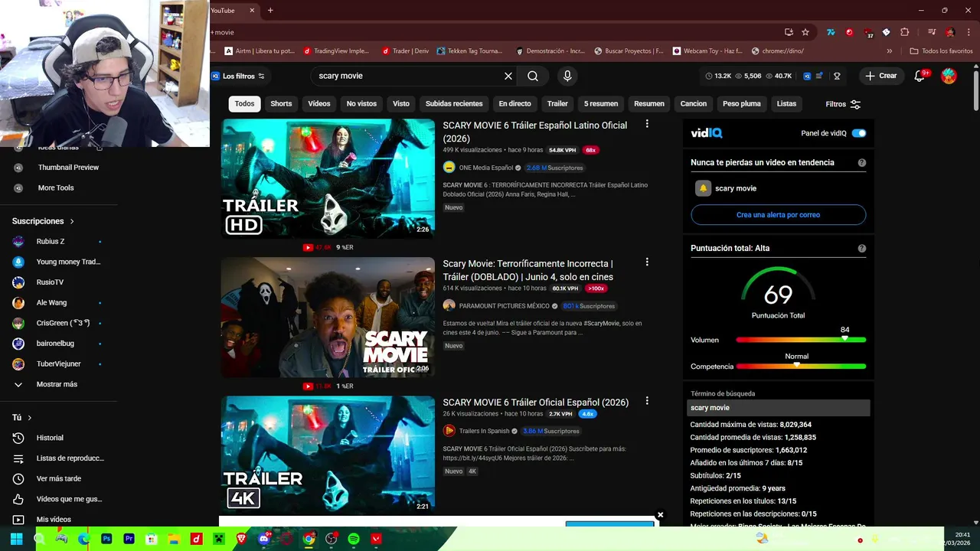The image size is (980, 551).
Task: Open options menu for ONE Media trailer
Action: (647, 124)
